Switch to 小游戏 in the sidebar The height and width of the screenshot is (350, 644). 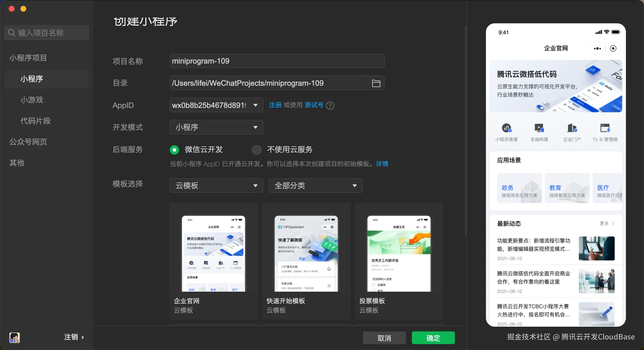coord(32,100)
